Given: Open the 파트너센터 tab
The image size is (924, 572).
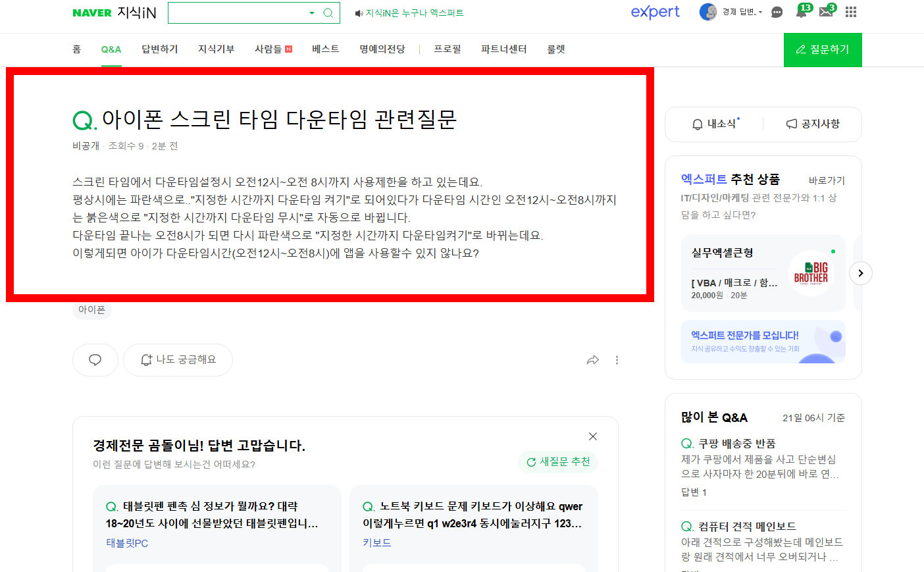Looking at the screenshot, I should [504, 49].
